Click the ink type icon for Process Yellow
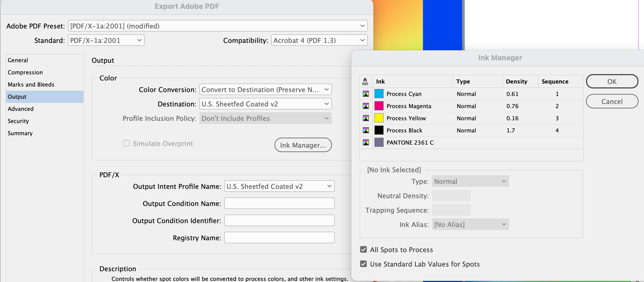The width and height of the screenshot is (644, 282). pos(366,118)
